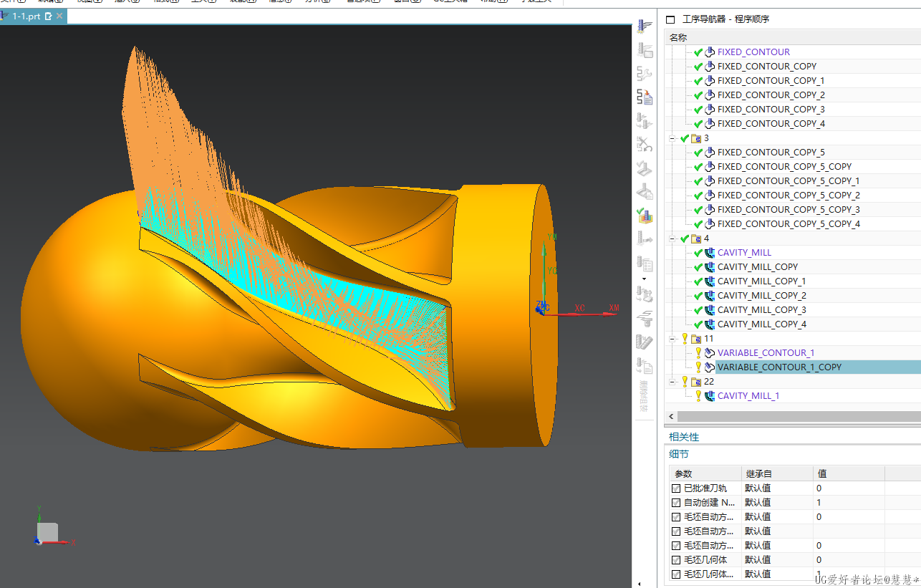Viewport: 921px width, 588px height.
Task: Select the FIXED_CONTOUR_COPY_4 operation
Action: click(x=771, y=123)
